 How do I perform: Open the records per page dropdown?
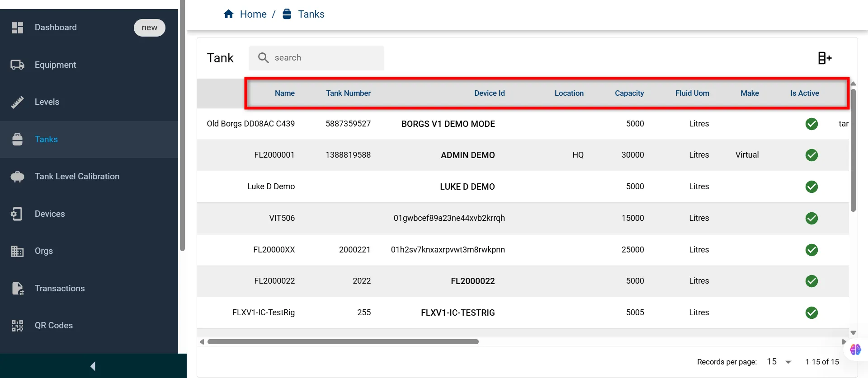(779, 362)
